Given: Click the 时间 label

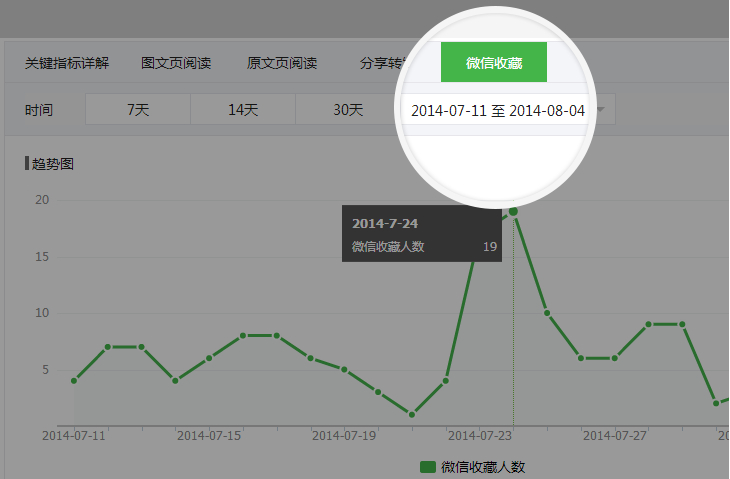Looking at the screenshot, I should tap(39, 110).
